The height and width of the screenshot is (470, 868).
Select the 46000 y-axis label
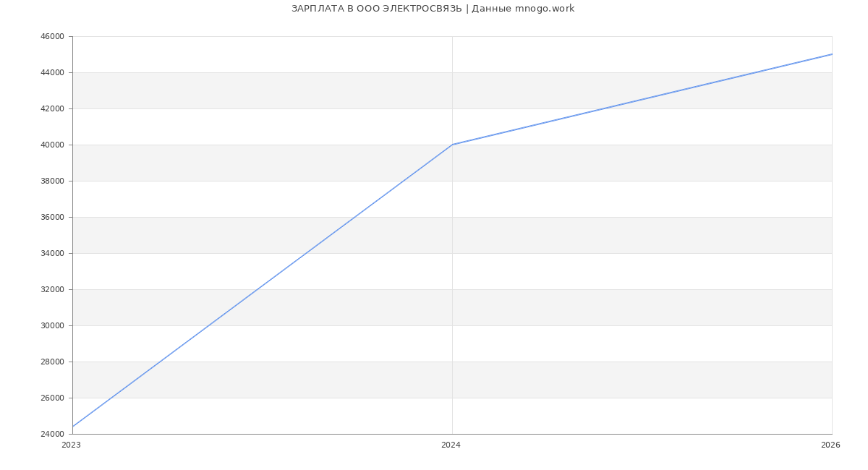click(x=52, y=36)
